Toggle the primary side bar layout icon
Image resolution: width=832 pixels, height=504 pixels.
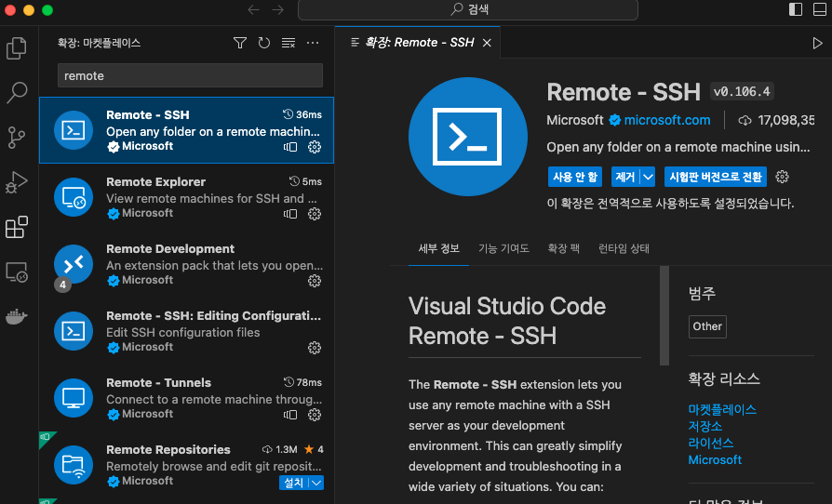pyautogui.click(x=796, y=9)
